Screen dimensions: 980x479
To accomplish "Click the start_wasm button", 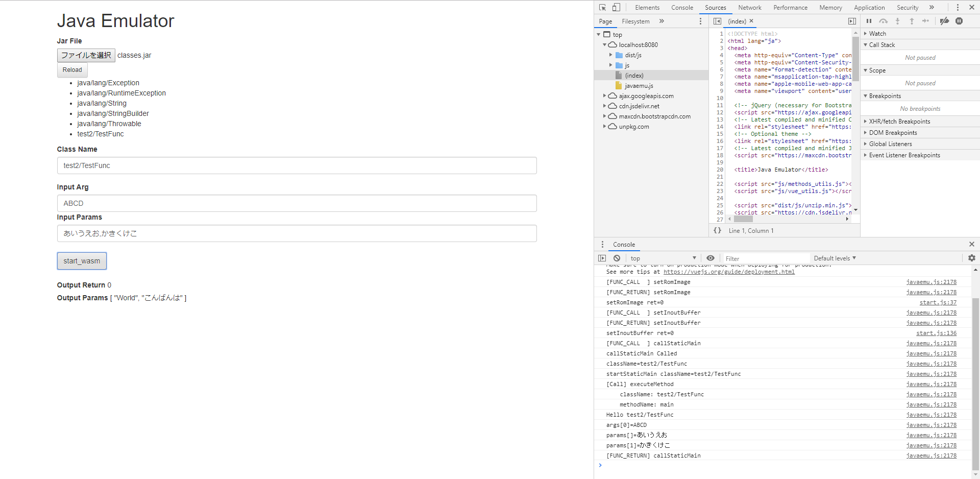I will (82, 261).
